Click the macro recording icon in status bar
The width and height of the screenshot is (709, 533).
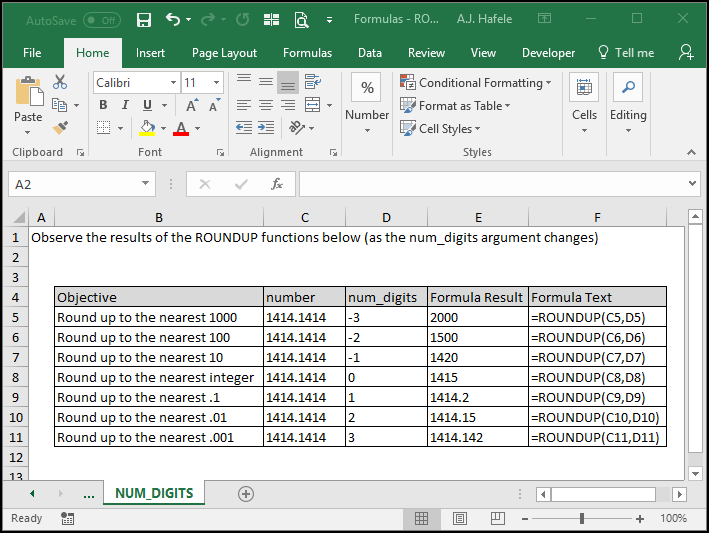pos(67,519)
